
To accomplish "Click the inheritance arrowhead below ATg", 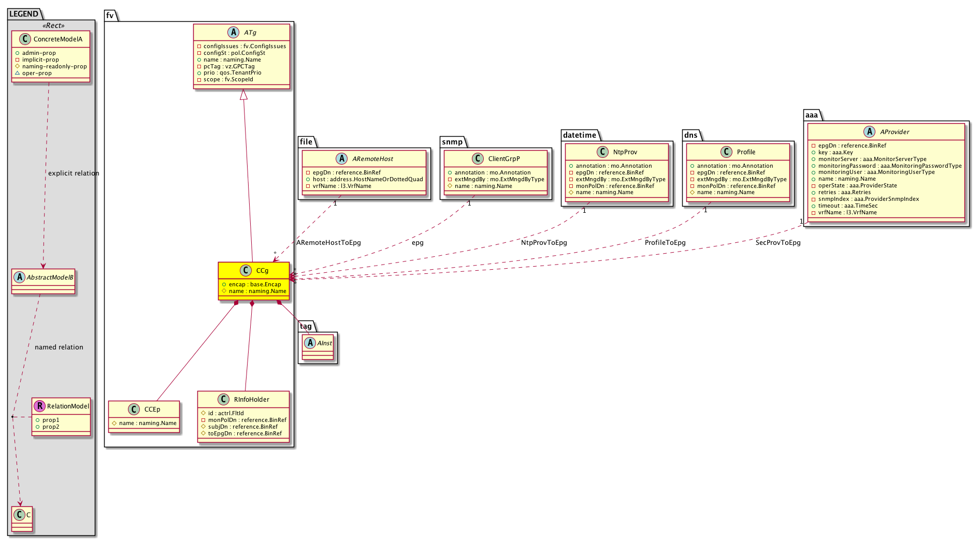I will click(x=243, y=95).
